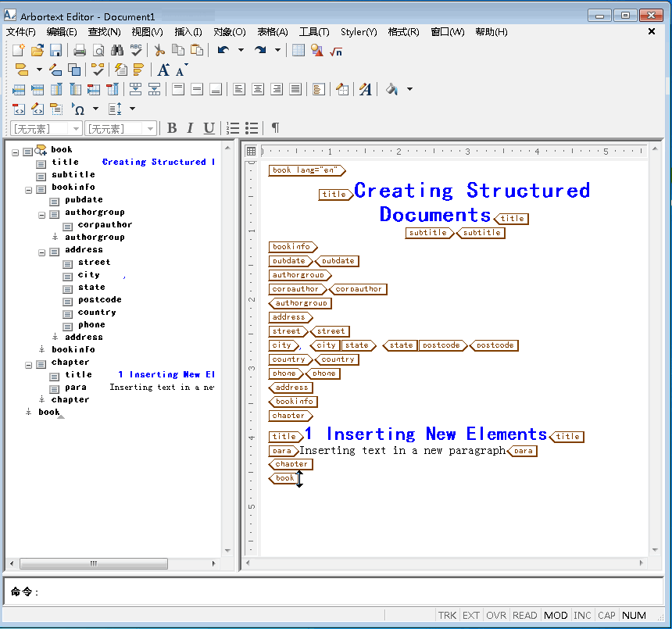672x629 pixels.
Task: Click the tree pane scroll right arrow
Action: point(213,563)
